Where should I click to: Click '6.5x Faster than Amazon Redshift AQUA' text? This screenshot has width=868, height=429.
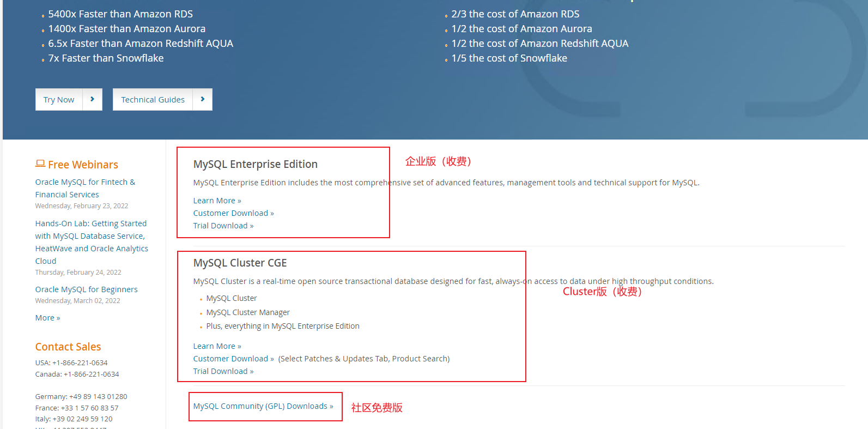click(x=141, y=44)
